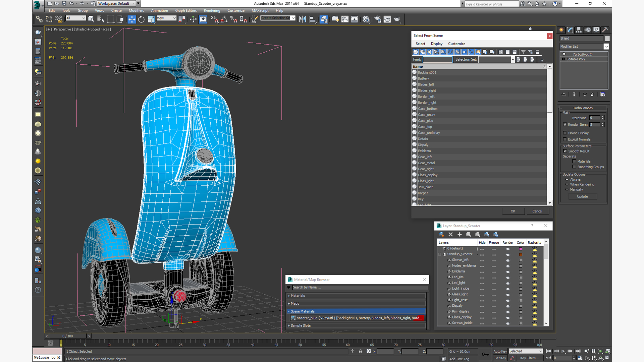Expand the Sample Slots group
This screenshot has width=644, height=362.
coord(357,325)
